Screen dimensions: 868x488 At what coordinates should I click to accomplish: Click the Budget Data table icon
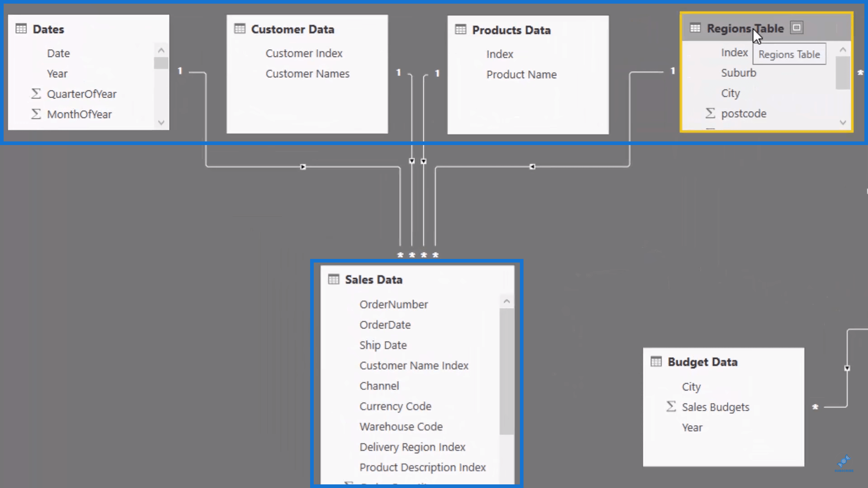pyautogui.click(x=655, y=361)
